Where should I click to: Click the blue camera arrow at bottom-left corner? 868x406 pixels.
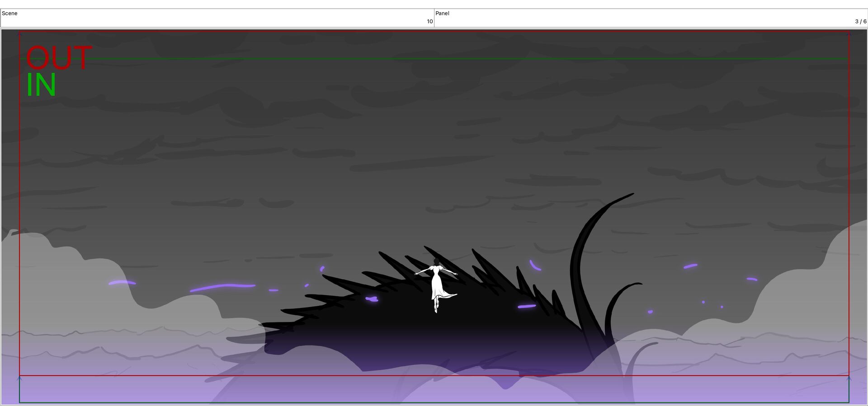pyautogui.click(x=19, y=378)
